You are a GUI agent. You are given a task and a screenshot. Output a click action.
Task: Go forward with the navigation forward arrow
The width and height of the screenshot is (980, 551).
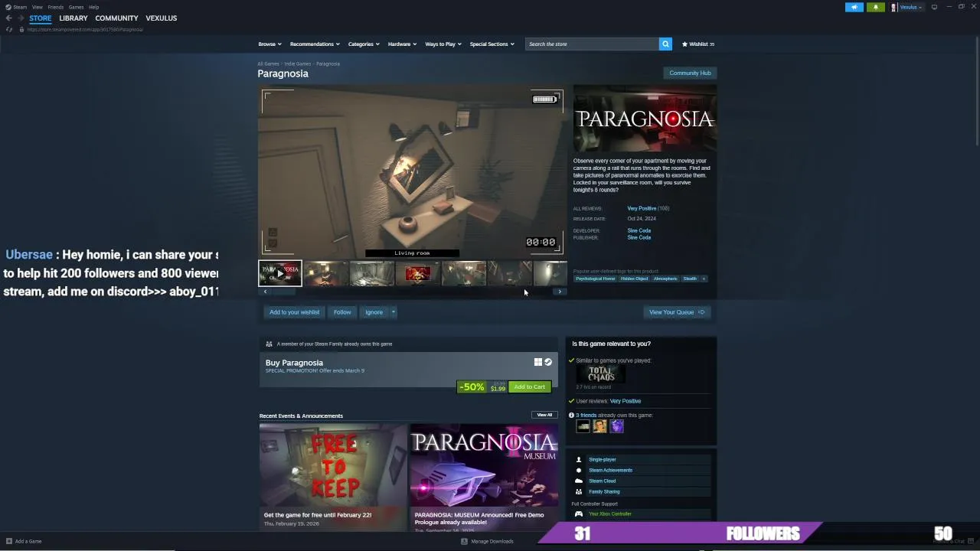pyautogui.click(x=21, y=18)
